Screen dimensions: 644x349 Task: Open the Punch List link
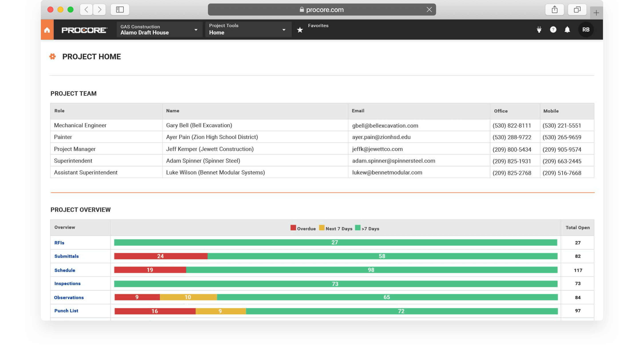[x=66, y=311]
